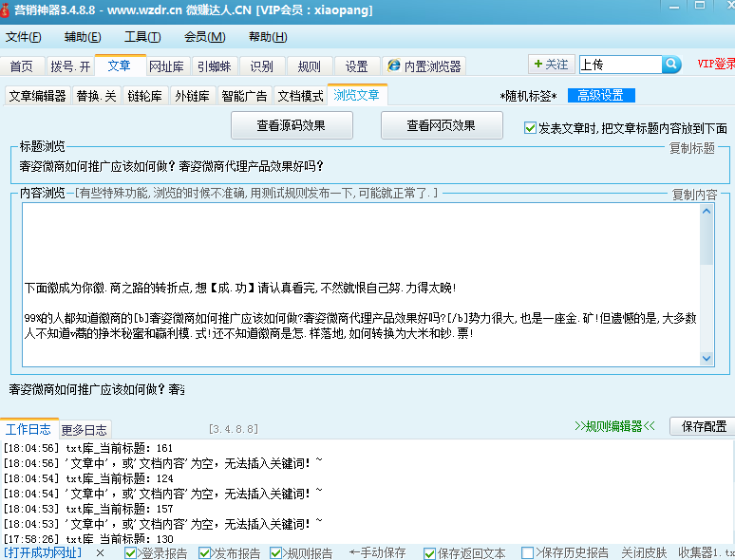Open the 替换.关 sub-tab

96,96
